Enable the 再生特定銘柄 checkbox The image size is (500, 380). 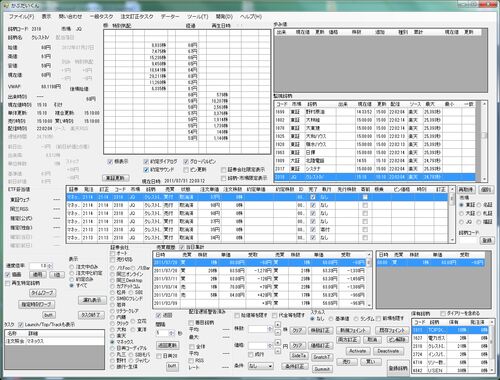[x=8, y=283]
